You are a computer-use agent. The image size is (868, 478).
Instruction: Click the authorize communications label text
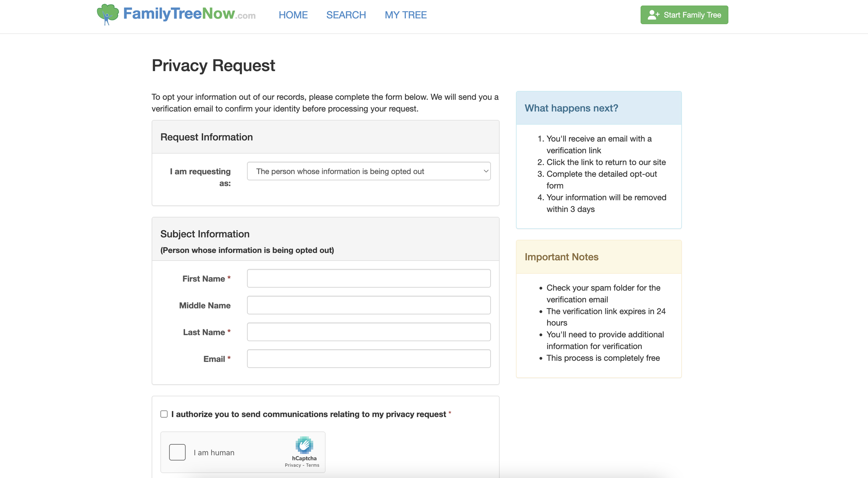tap(308, 414)
